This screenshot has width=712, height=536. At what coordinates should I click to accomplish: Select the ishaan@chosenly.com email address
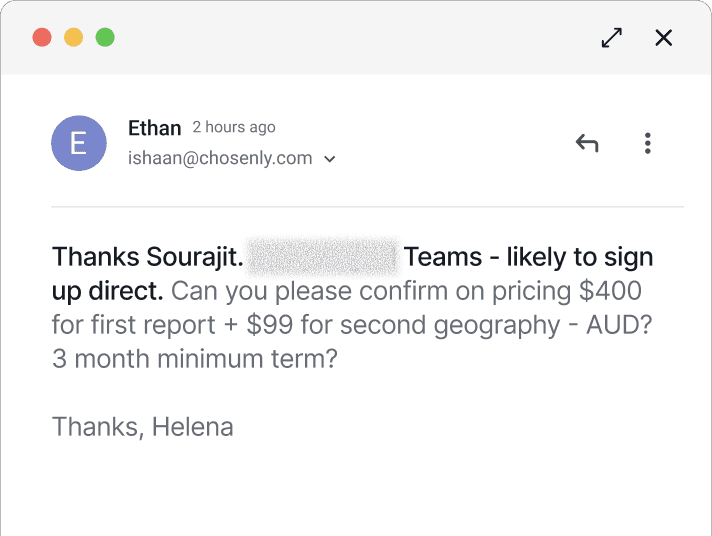point(220,158)
